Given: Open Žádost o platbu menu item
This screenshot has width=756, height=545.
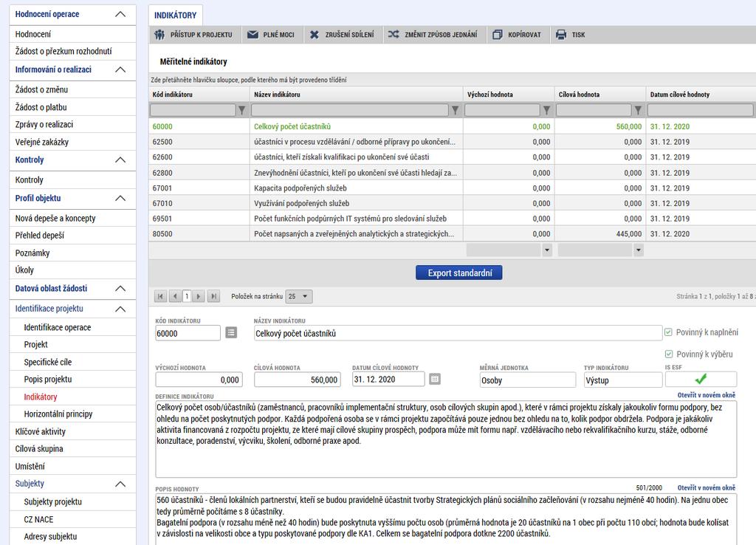Looking at the screenshot, I should point(41,108).
